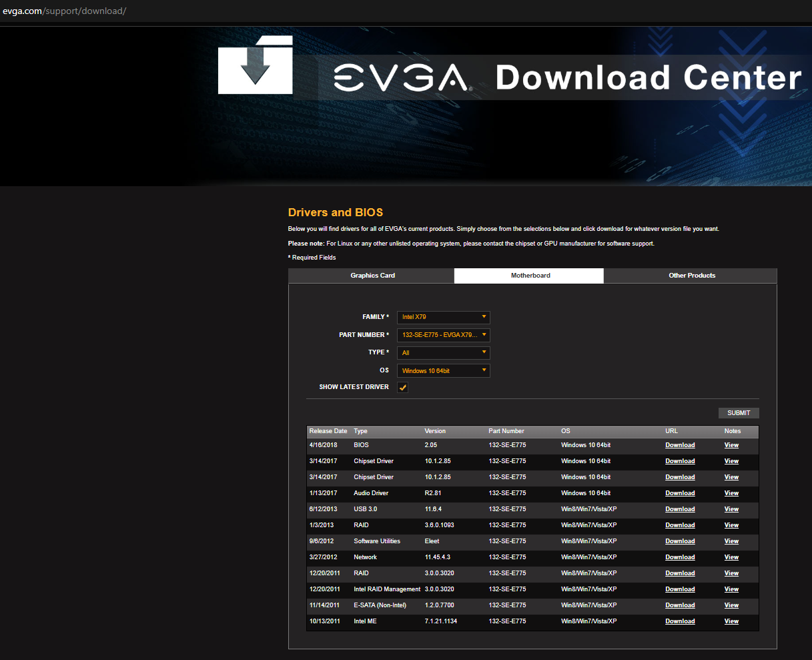View notes for Software Utilities row
812x660 pixels.
[x=731, y=541]
